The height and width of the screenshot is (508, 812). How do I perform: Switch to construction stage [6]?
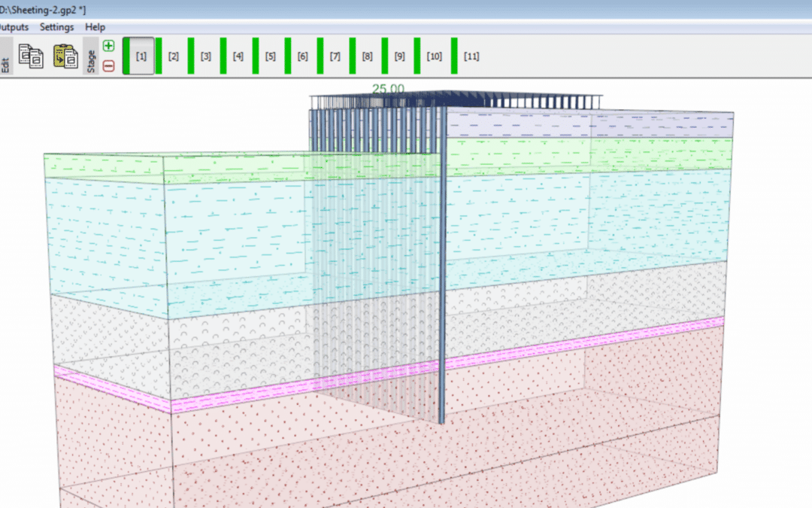point(302,56)
